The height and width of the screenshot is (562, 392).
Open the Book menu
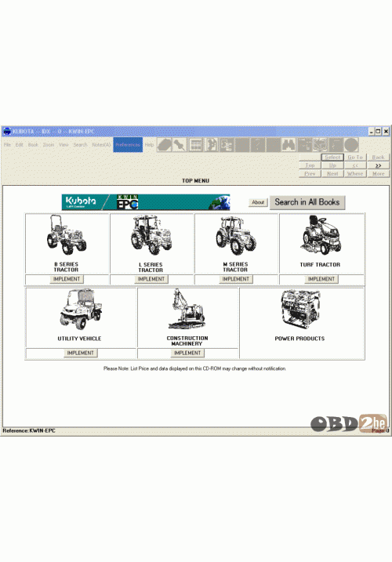(x=33, y=145)
